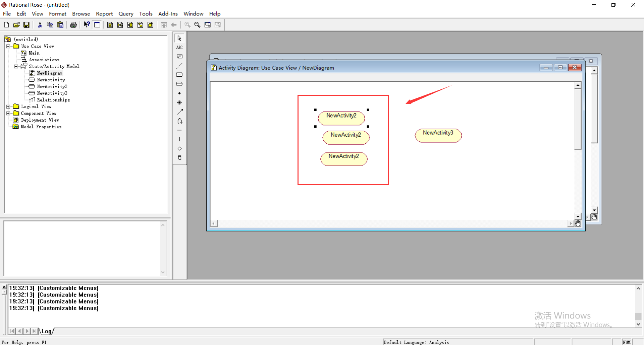Image resolution: width=644 pixels, height=345 pixels.
Task: Select the Transition to Self tool
Action: (179, 121)
